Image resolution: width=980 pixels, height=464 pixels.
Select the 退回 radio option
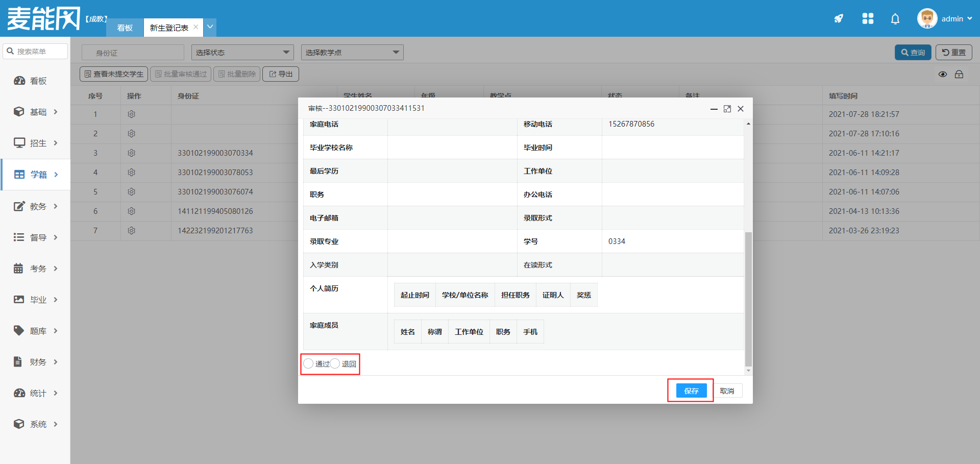[x=335, y=363]
